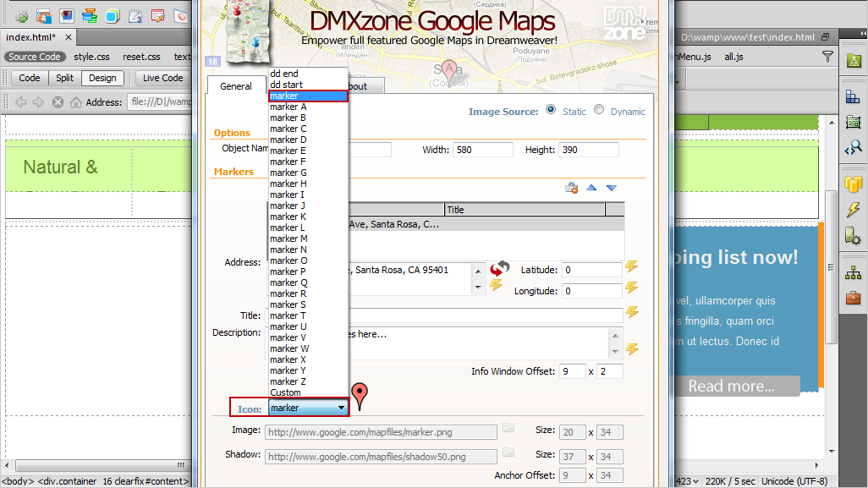Click the stacked colored panels toolbar icon
The width and height of the screenshot is (868, 488).
90,16
